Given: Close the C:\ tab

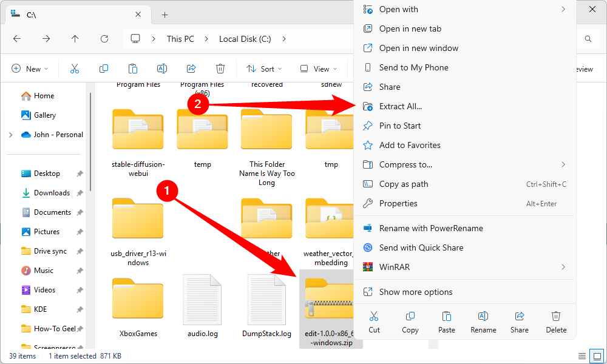Looking at the screenshot, I should (x=138, y=15).
